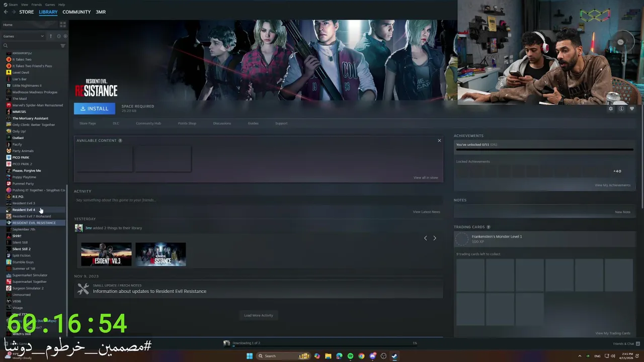
Task: Open the 3MR profile tab
Action: click(x=101, y=12)
